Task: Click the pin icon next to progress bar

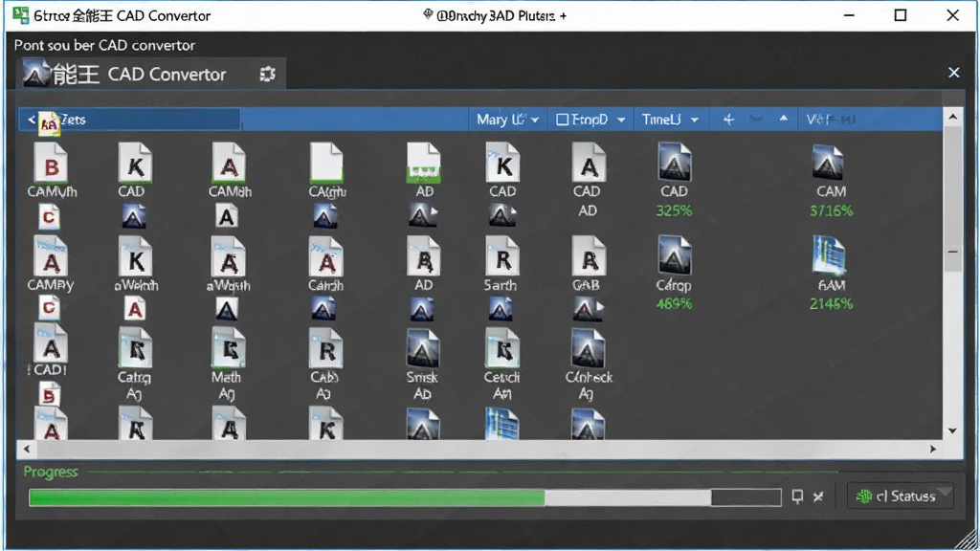Action: 797,496
